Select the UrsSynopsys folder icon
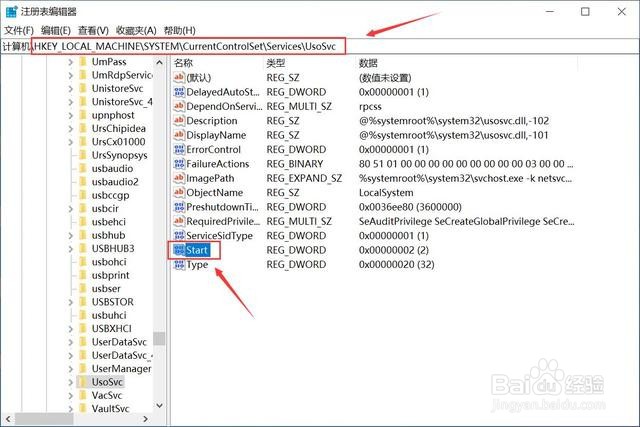The height and width of the screenshot is (427, 640). 83,155
